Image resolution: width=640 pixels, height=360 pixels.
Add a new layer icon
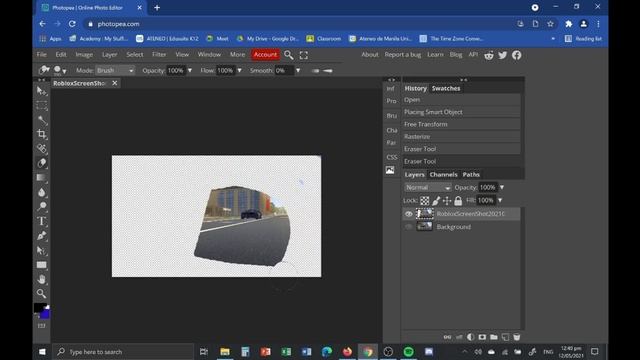point(505,337)
